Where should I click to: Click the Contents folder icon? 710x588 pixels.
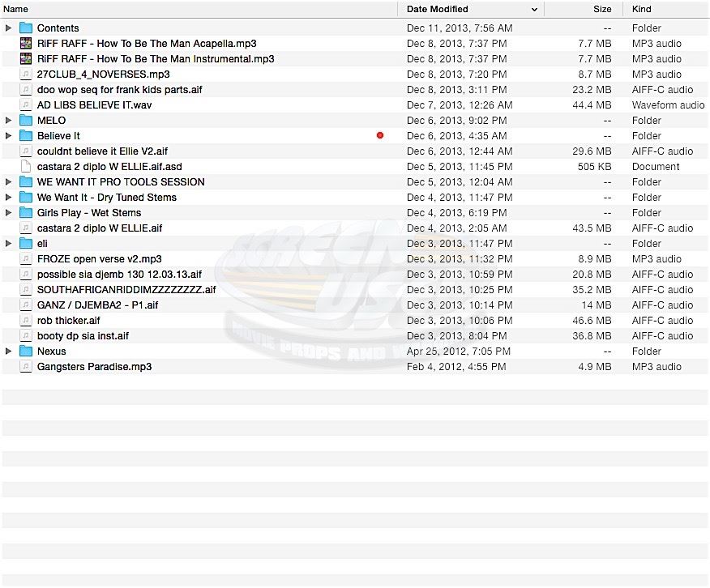pos(25,28)
